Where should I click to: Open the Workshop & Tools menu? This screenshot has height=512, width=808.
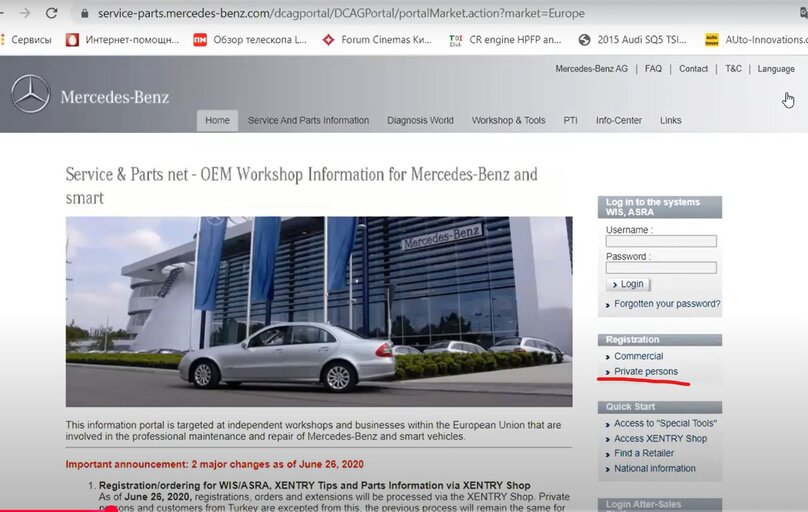click(x=508, y=121)
